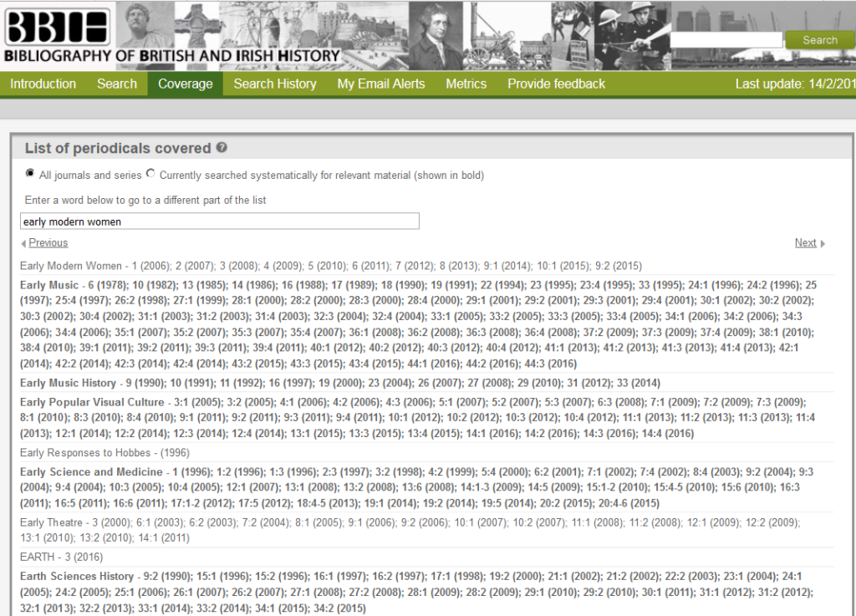Image resolution: width=856 pixels, height=616 pixels.
Task: Go to the Previous page link
Action: pyautogui.click(x=48, y=243)
